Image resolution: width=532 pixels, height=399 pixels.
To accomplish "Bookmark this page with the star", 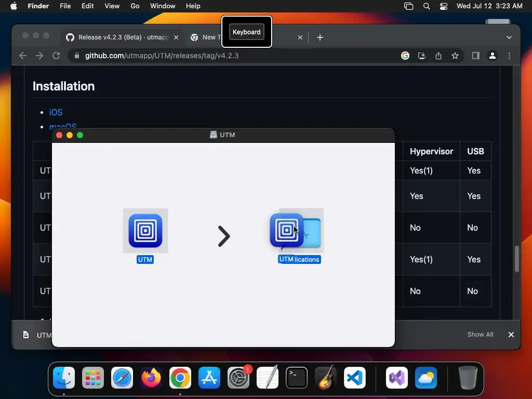I will pyautogui.click(x=455, y=56).
